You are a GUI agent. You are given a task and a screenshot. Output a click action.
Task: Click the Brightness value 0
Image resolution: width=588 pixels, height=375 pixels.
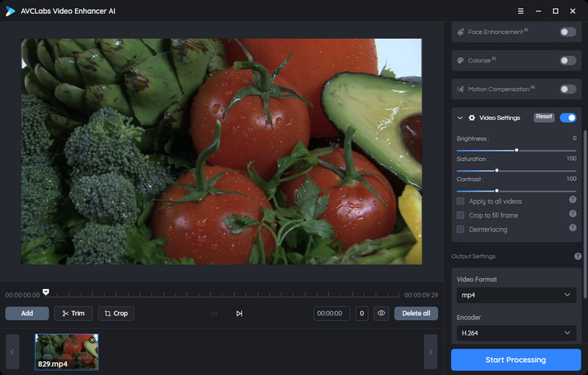[575, 138]
